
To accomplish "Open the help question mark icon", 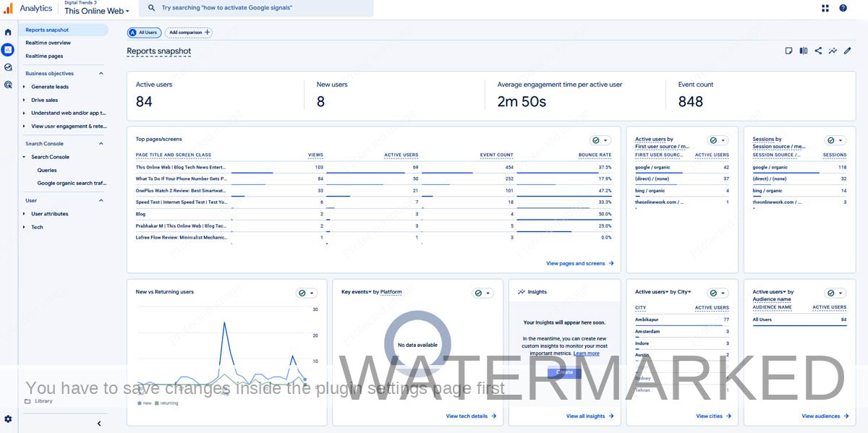I will (x=843, y=8).
